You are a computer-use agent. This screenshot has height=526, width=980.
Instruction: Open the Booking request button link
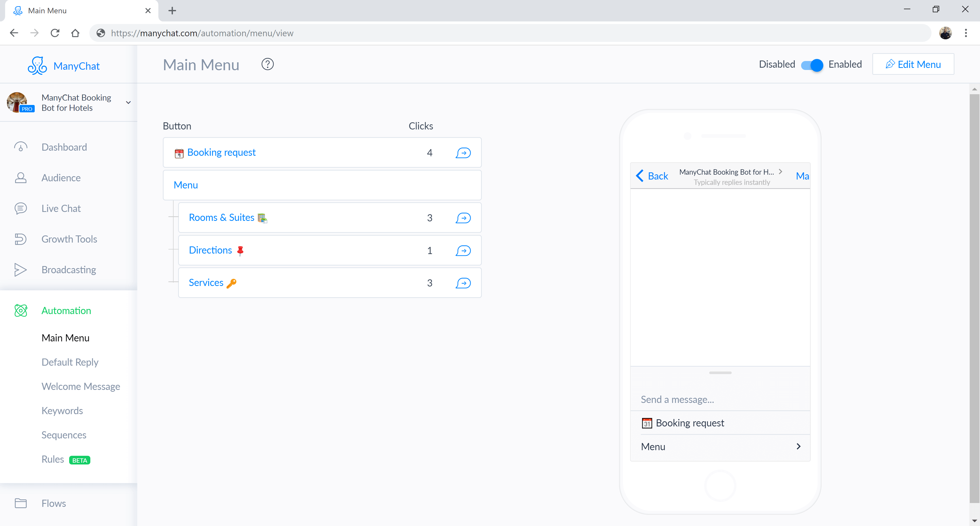(x=222, y=152)
